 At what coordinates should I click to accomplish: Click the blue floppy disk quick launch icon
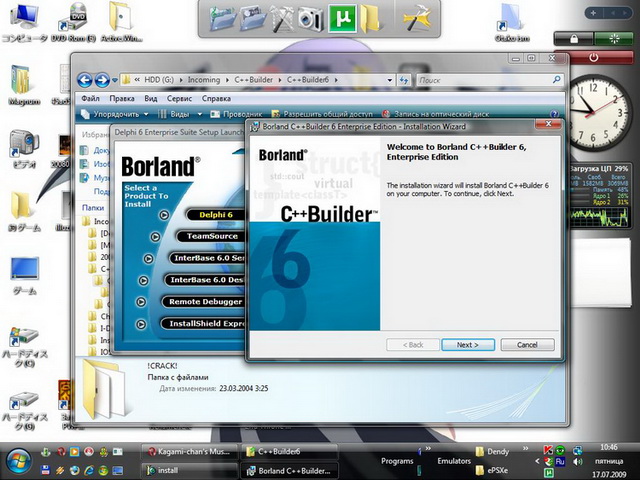pos(46,471)
